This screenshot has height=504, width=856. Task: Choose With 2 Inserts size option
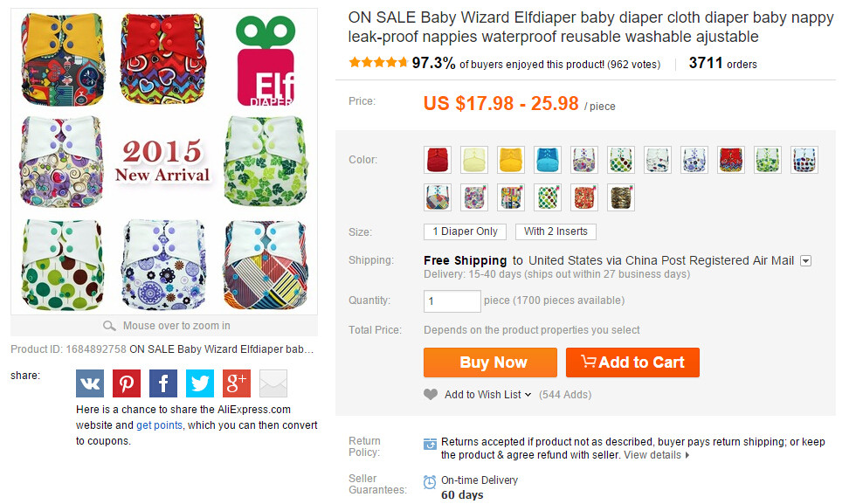point(556,231)
